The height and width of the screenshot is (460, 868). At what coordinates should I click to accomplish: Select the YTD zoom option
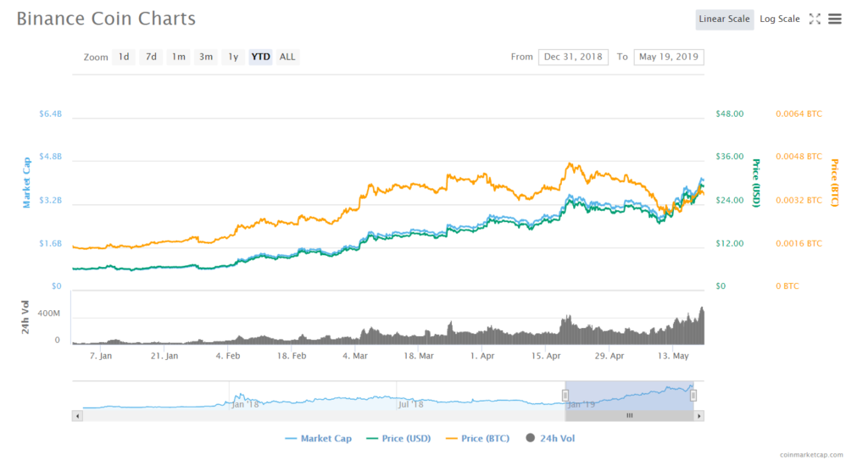coord(260,57)
